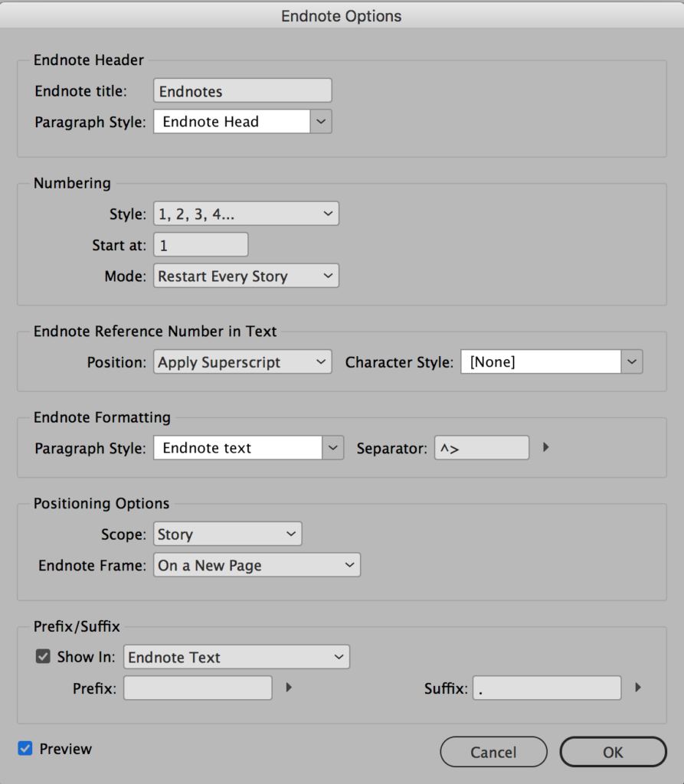Click the OK button
The image size is (684, 784).
click(x=613, y=752)
